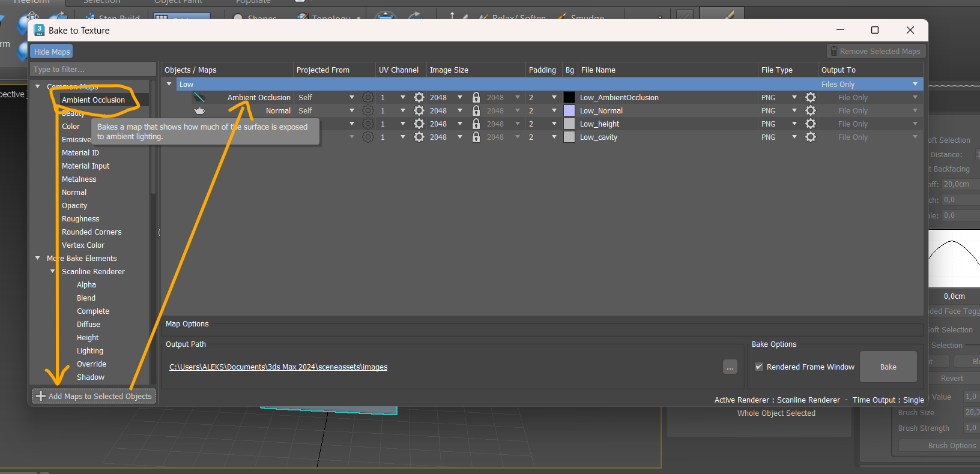This screenshot has width=980, height=474.
Task: Click the image size lock for Low_Normal
Action: pos(476,111)
